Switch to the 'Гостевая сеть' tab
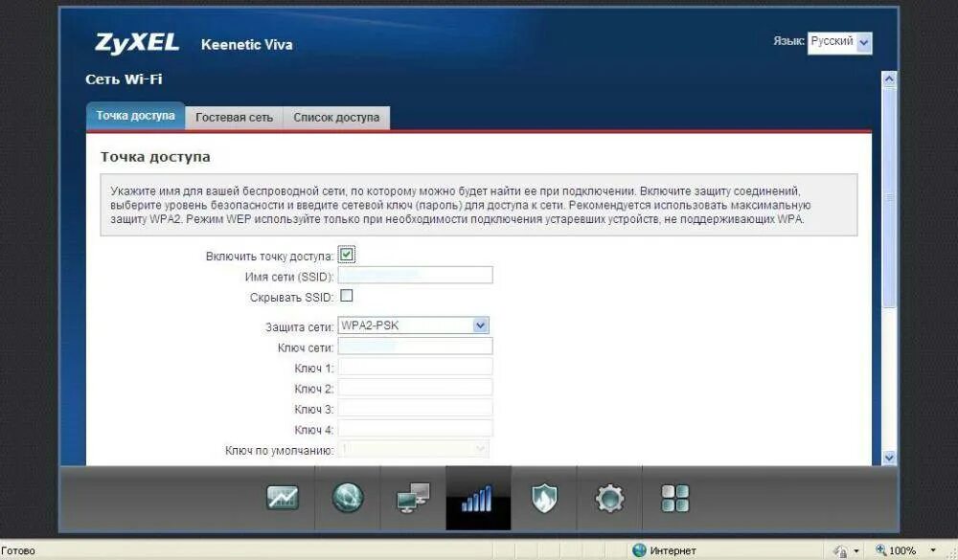The height and width of the screenshot is (560, 958). pyautogui.click(x=234, y=117)
